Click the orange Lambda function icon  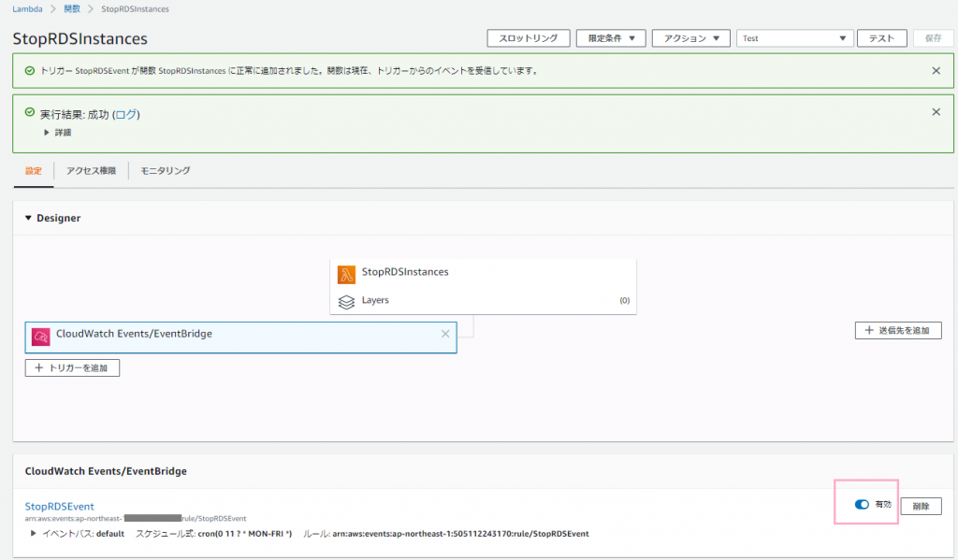pyautogui.click(x=346, y=275)
